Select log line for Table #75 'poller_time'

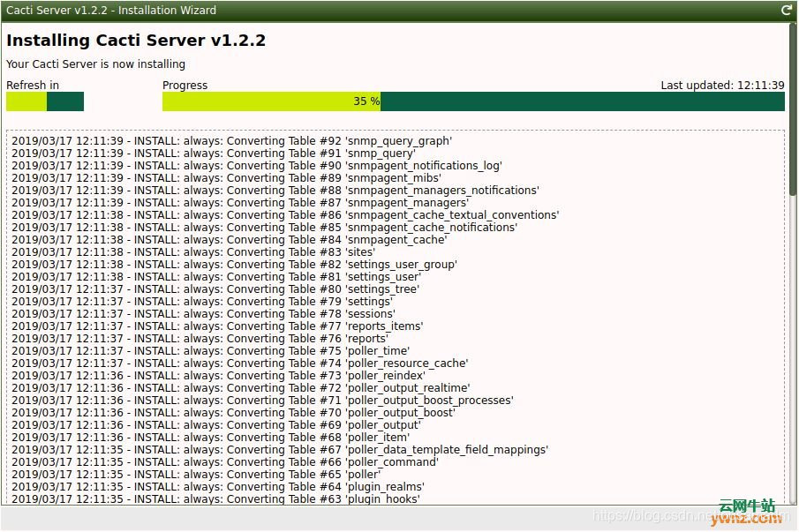[x=210, y=351]
